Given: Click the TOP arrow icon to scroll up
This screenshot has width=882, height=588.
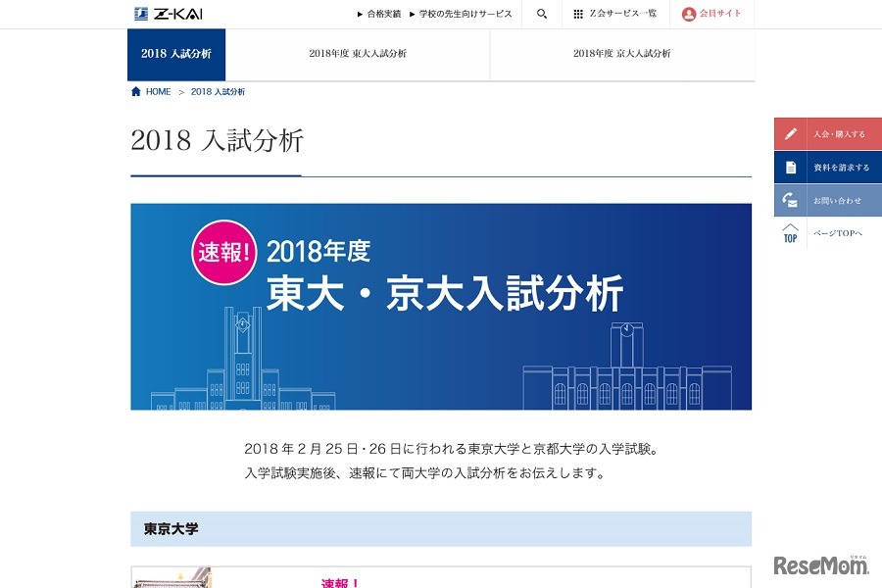Looking at the screenshot, I should [x=789, y=232].
